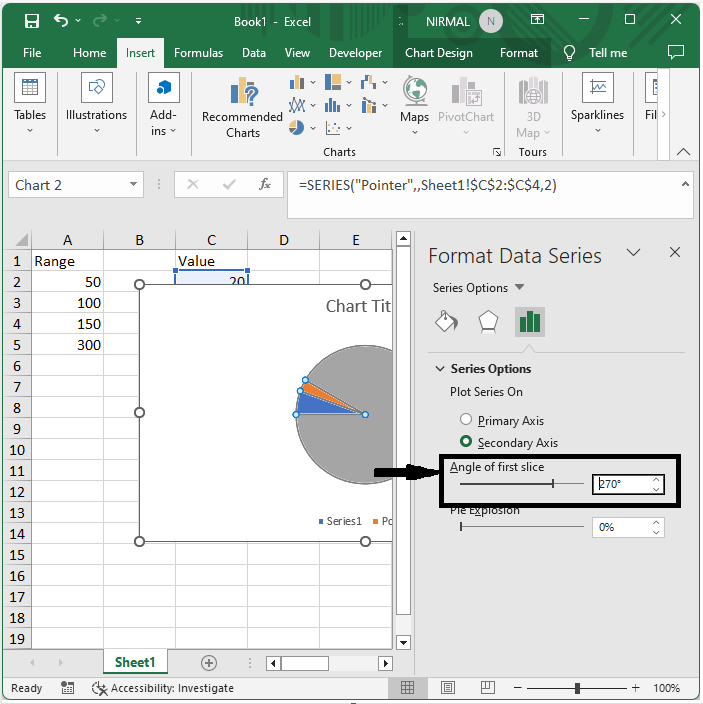The width and height of the screenshot is (703, 704).
Task: Open the Format Data Series pane options chevron
Action: (633, 252)
